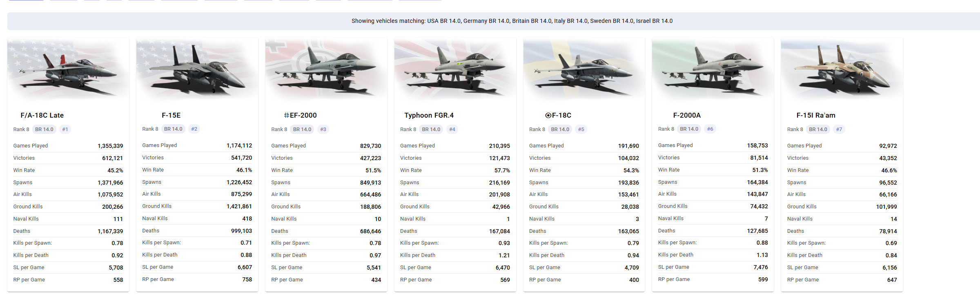Image resolution: width=980 pixels, height=299 pixels.
Task: Click the #2 ranking badge on F-15E
Action: coord(194,129)
